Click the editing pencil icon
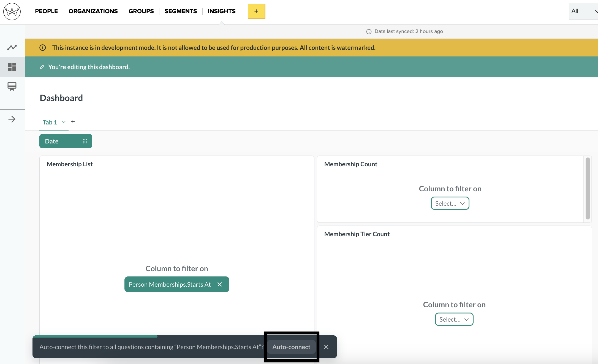 point(42,67)
